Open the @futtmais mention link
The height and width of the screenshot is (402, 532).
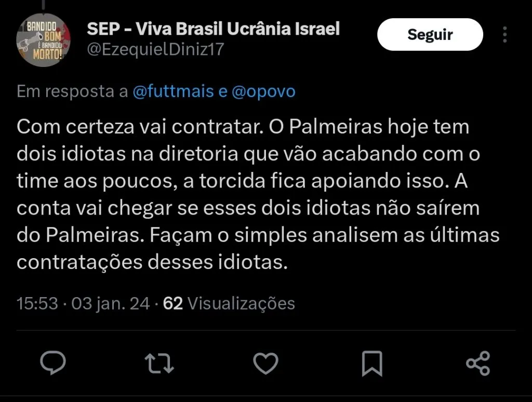[x=173, y=91]
